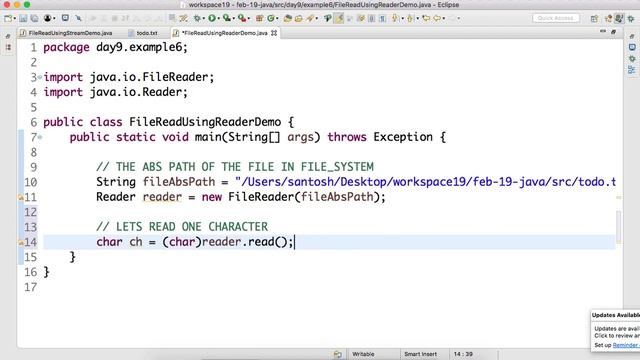The image size is (640, 360).
Task: Click the vertical editor scrollbar
Action: point(619,227)
